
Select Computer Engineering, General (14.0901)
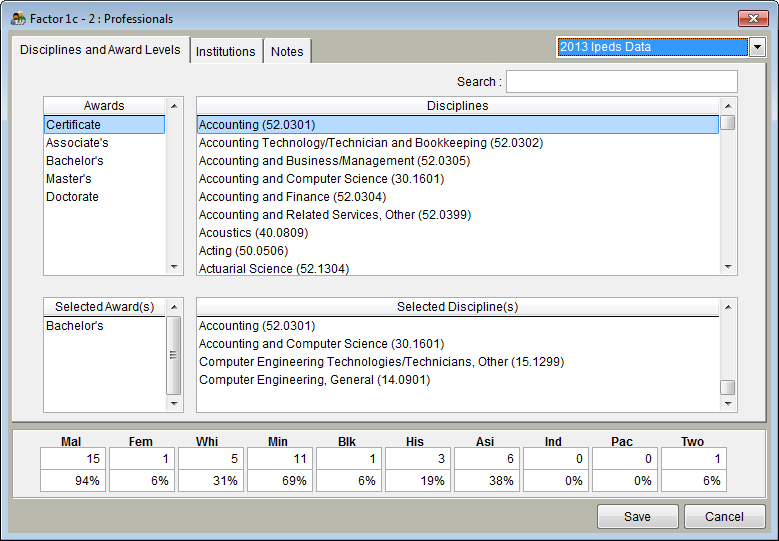coord(458,380)
